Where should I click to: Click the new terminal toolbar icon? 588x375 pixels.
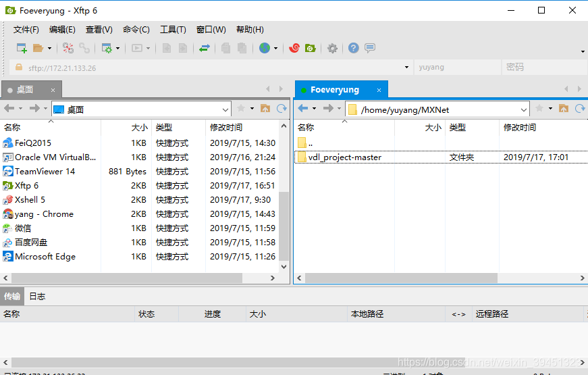137,48
